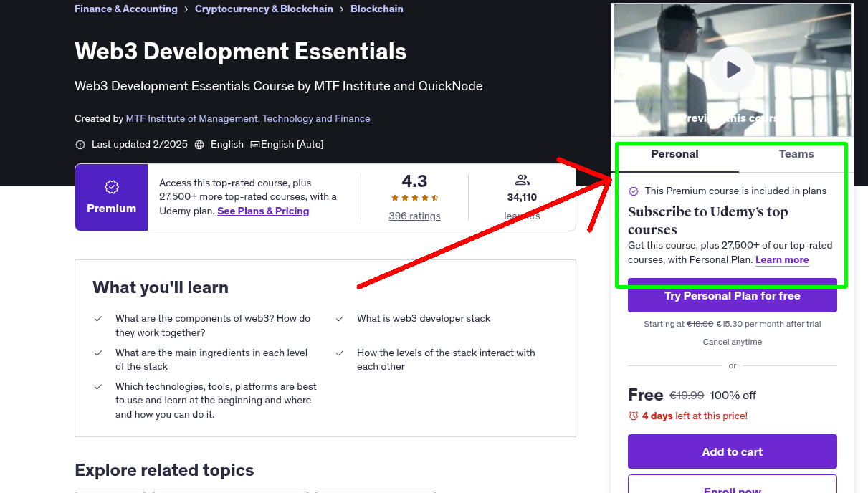868x493 pixels.
Task: Click the '100% off' discount text
Action: tap(733, 396)
